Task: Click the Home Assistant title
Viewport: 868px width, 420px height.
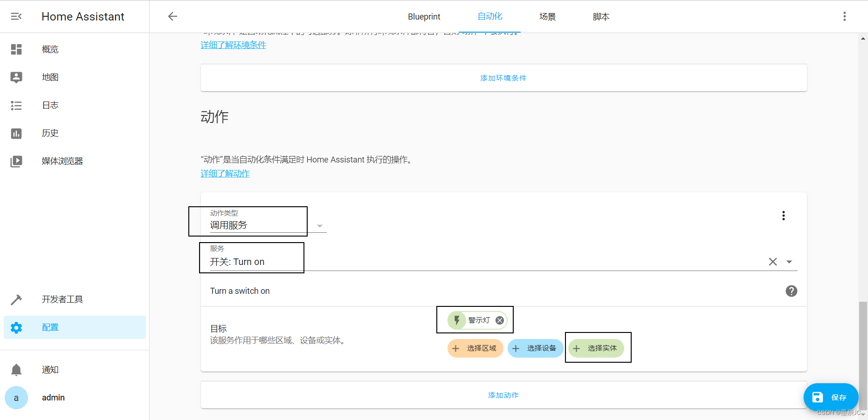Action: click(83, 17)
